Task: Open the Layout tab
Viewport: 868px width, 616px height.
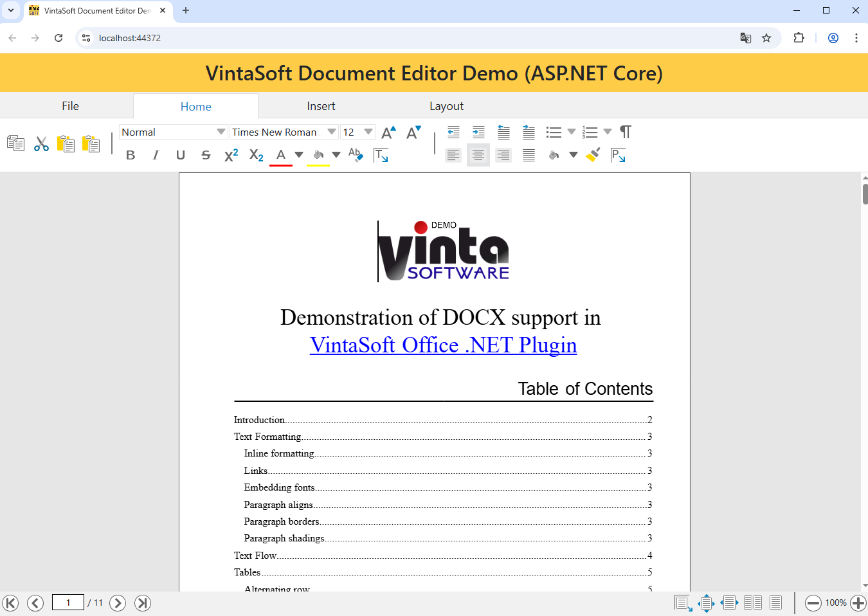Action: (x=446, y=106)
